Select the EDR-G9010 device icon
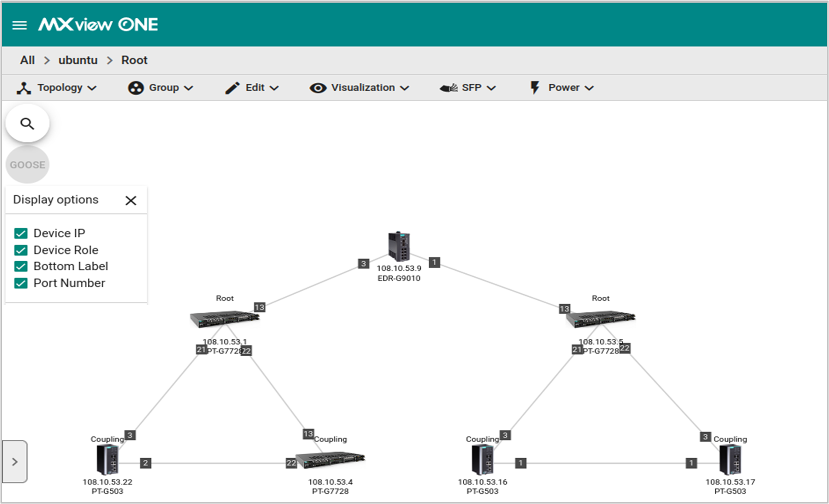The image size is (829, 504). (399, 246)
